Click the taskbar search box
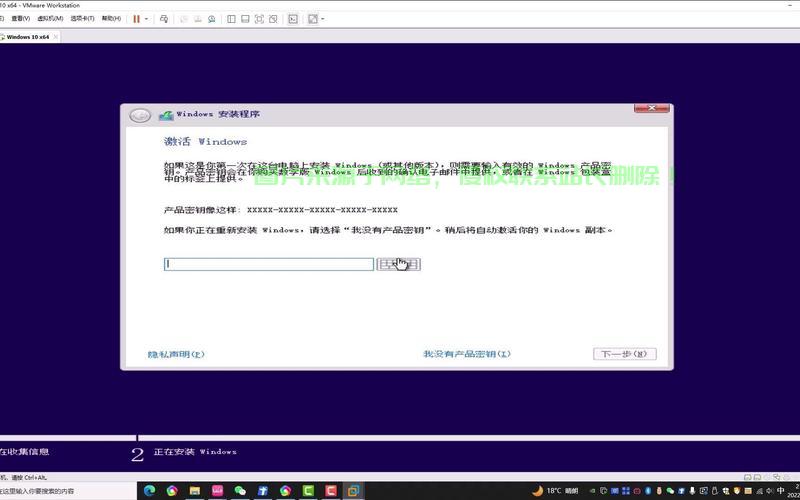Screen dimensions: 800x500 tap(66, 491)
